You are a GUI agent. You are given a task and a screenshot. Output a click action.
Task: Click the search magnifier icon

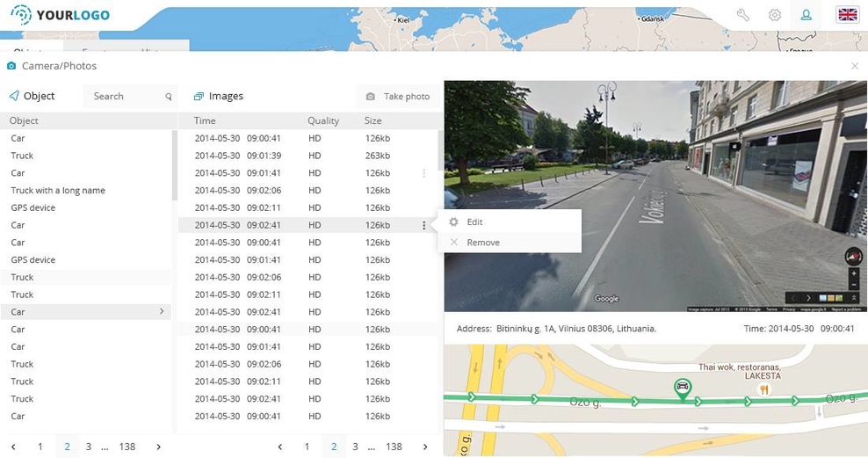[169, 97]
